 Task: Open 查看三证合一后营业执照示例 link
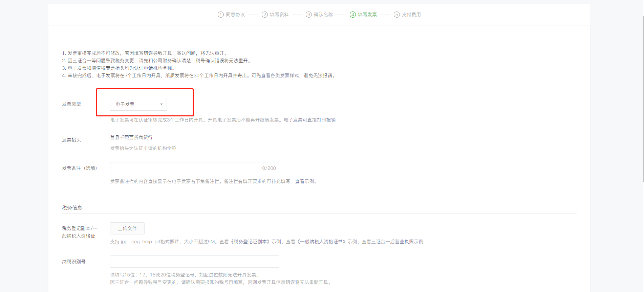392,242
